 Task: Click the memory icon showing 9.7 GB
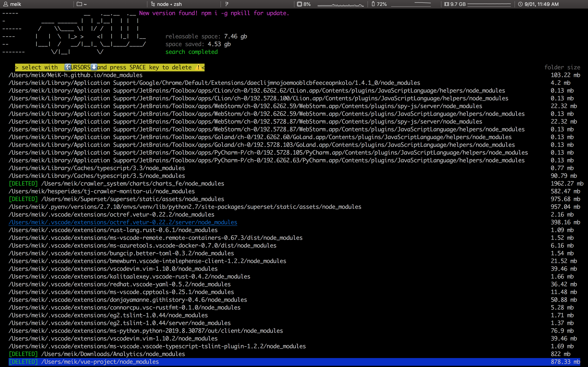(x=447, y=4)
